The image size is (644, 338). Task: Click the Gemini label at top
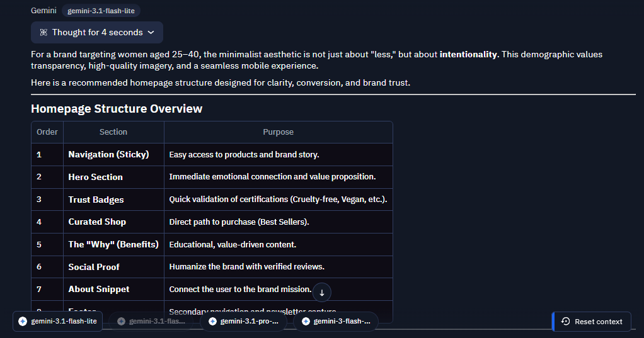[x=43, y=11]
